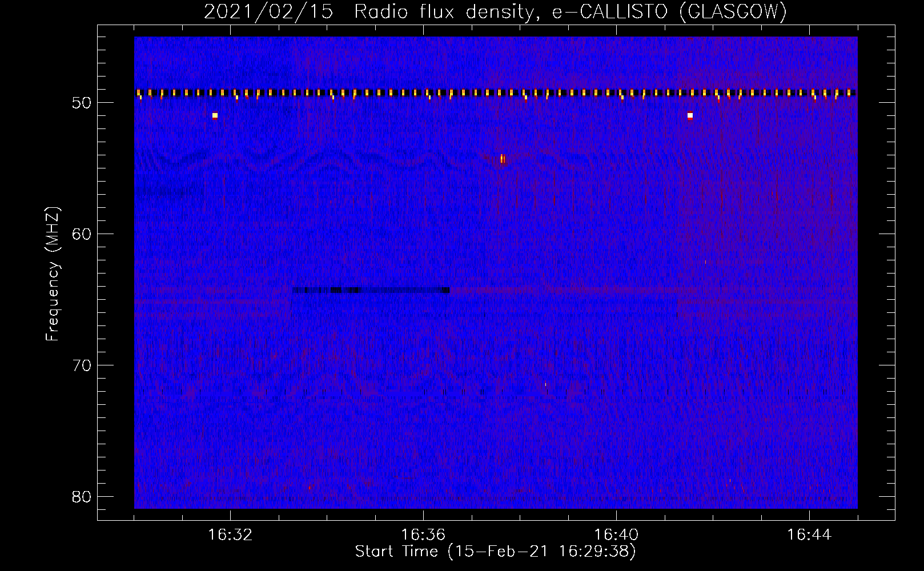
Task: Click the 16:32 time tick label
Action: pos(230,535)
